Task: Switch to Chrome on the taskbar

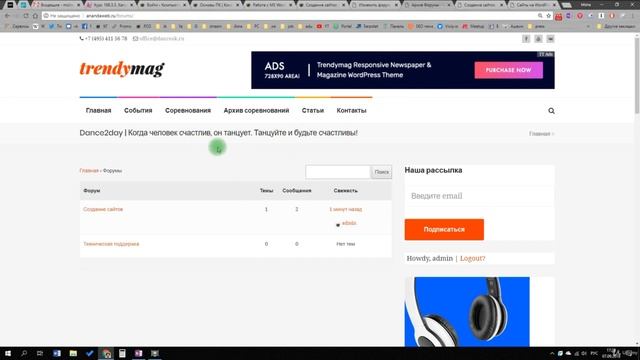Action: tap(106, 353)
